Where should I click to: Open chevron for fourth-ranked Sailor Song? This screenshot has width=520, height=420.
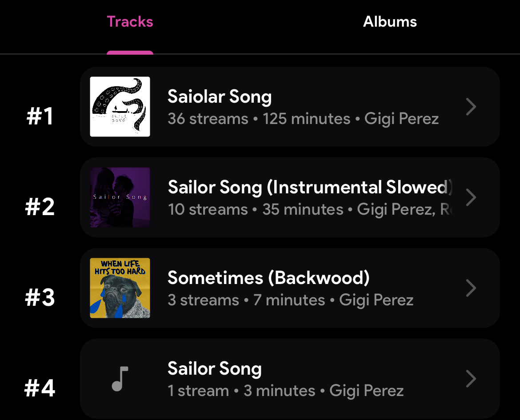coord(471,379)
